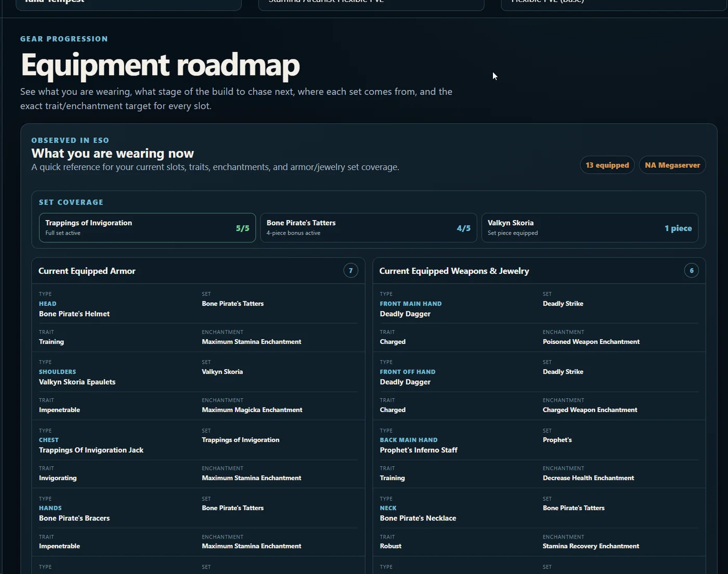Viewport: 728px width, 574px height.
Task: Click the Valkyn Skoria Epaulets item name
Action: tap(77, 382)
